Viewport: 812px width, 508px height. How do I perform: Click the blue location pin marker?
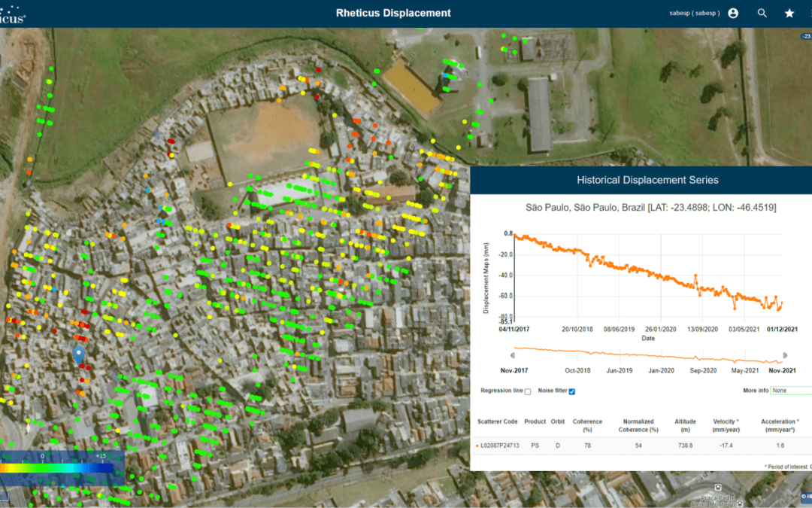(78, 355)
